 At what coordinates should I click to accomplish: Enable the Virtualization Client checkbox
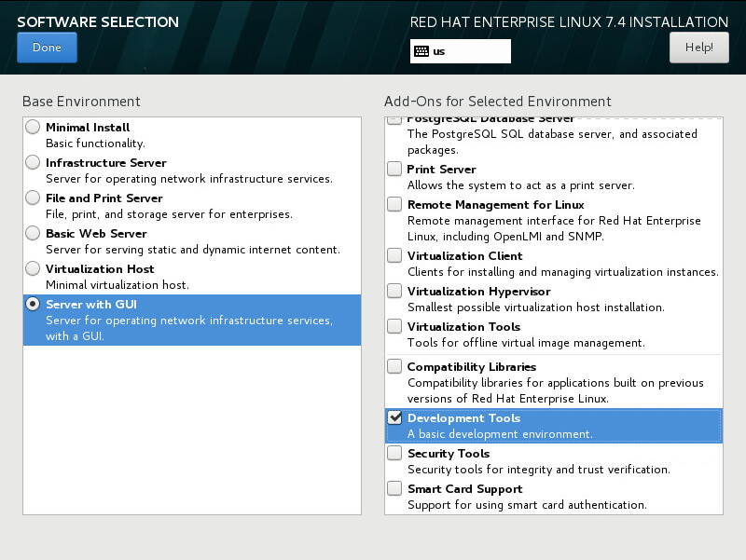click(x=394, y=255)
